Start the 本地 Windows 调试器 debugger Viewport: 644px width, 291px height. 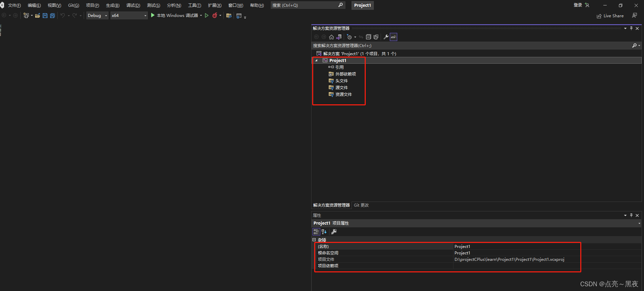[x=174, y=16]
